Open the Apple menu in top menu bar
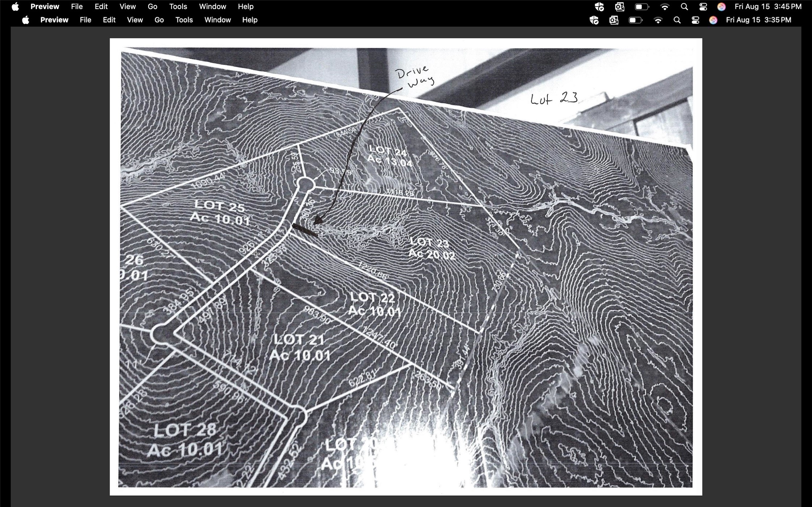This screenshot has height=507, width=812. [x=15, y=7]
